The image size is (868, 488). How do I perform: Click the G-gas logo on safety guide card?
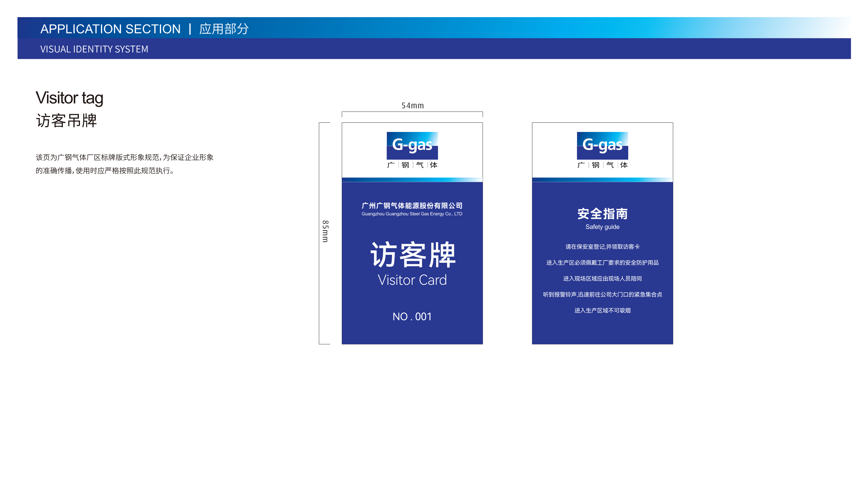click(x=602, y=145)
